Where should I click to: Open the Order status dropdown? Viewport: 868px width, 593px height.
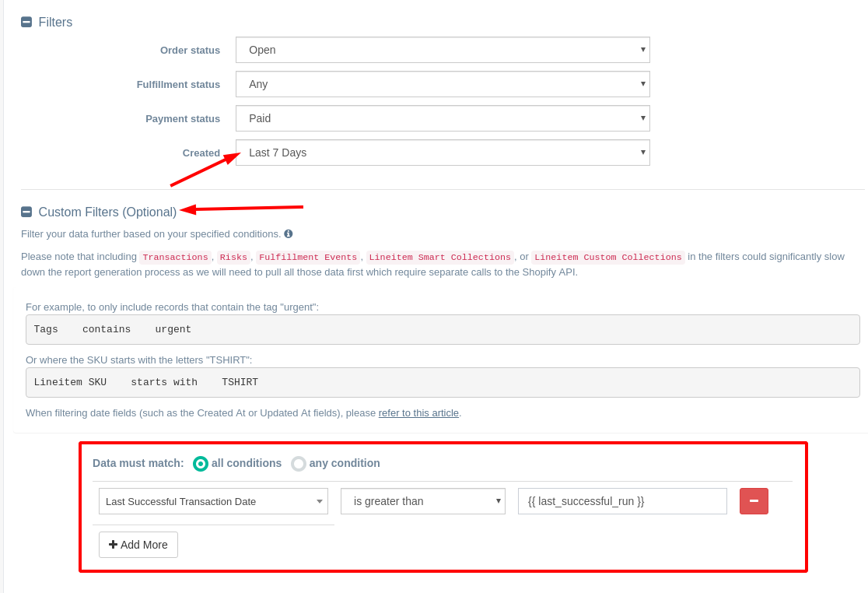pos(443,50)
